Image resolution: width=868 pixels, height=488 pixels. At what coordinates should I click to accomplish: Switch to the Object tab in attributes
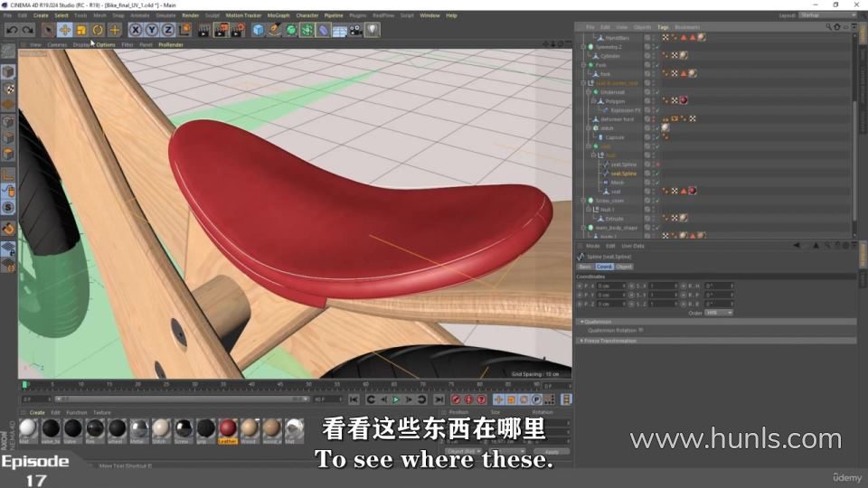click(x=624, y=267)
